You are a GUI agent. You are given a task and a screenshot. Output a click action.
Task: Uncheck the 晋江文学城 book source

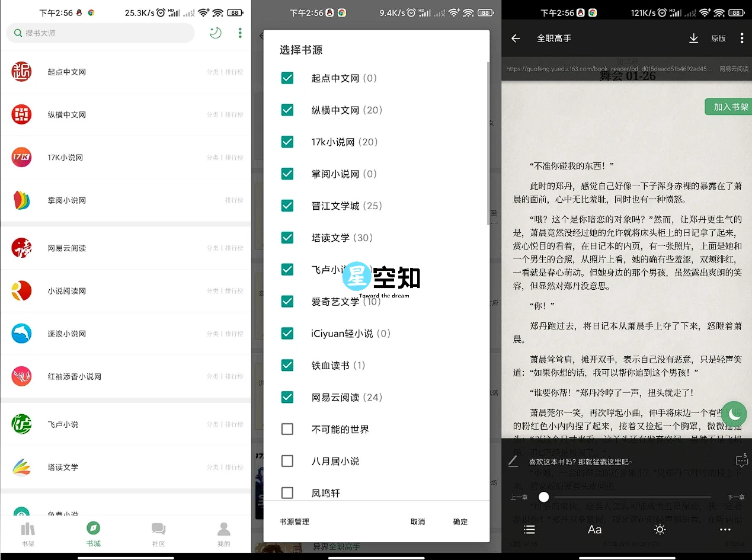(x=287, y=206)
